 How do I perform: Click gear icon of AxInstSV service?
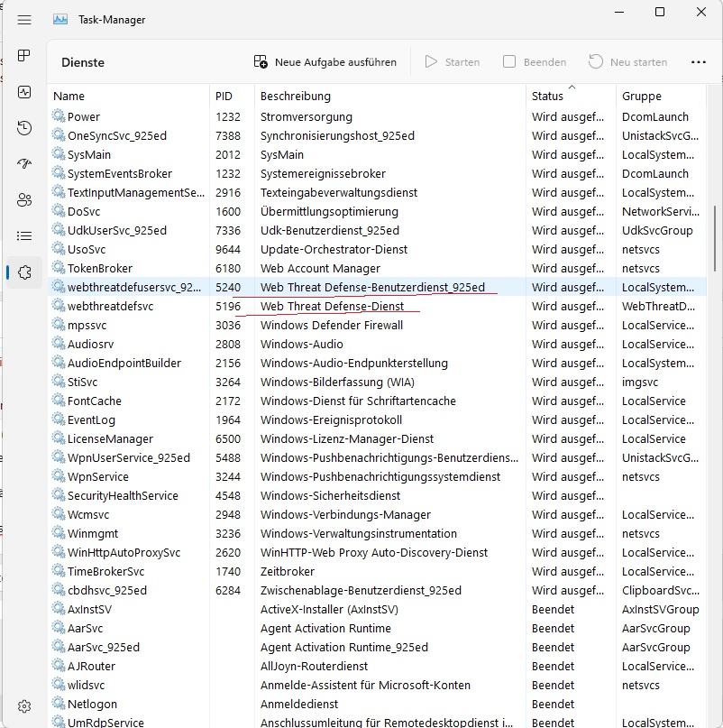point(59,608)
